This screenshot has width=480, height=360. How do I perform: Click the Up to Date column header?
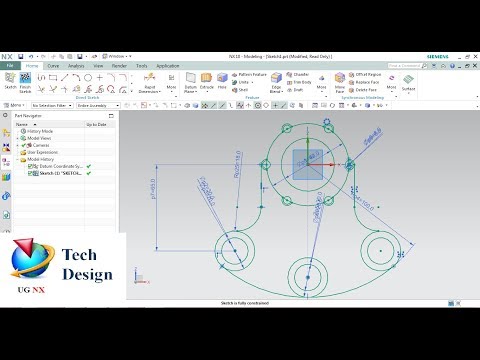point(100,124)
